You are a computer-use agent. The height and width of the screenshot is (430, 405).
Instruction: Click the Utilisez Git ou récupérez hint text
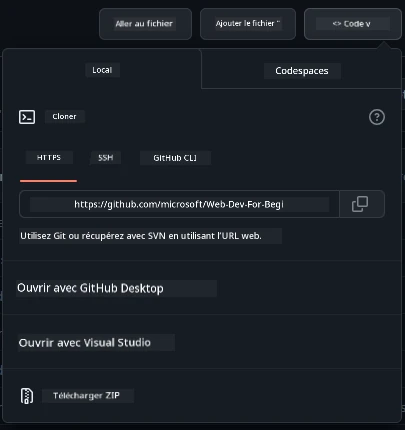click(141, 236)
